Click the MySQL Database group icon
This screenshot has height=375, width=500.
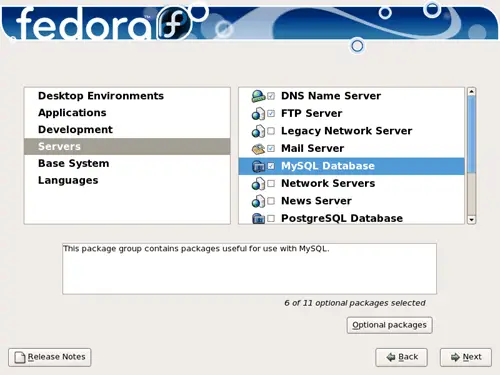click(x=258, y=166)
